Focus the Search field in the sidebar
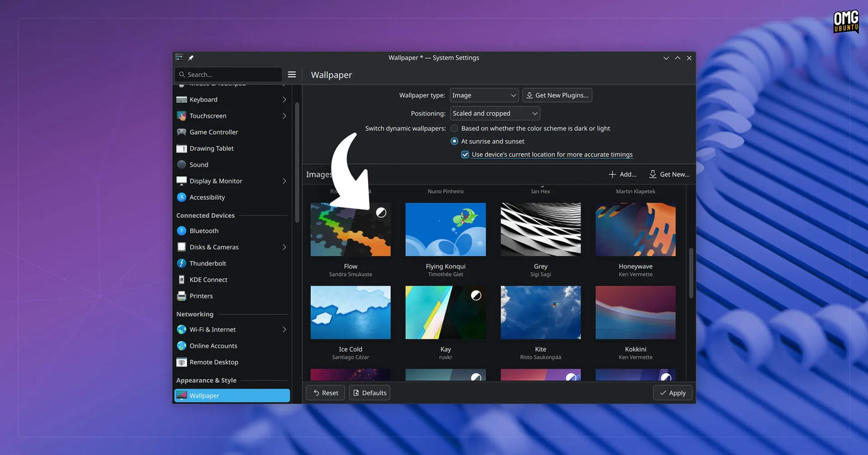The height and width of the screenshot is (455, 868). pyautogui.click(x=228, y=75)
